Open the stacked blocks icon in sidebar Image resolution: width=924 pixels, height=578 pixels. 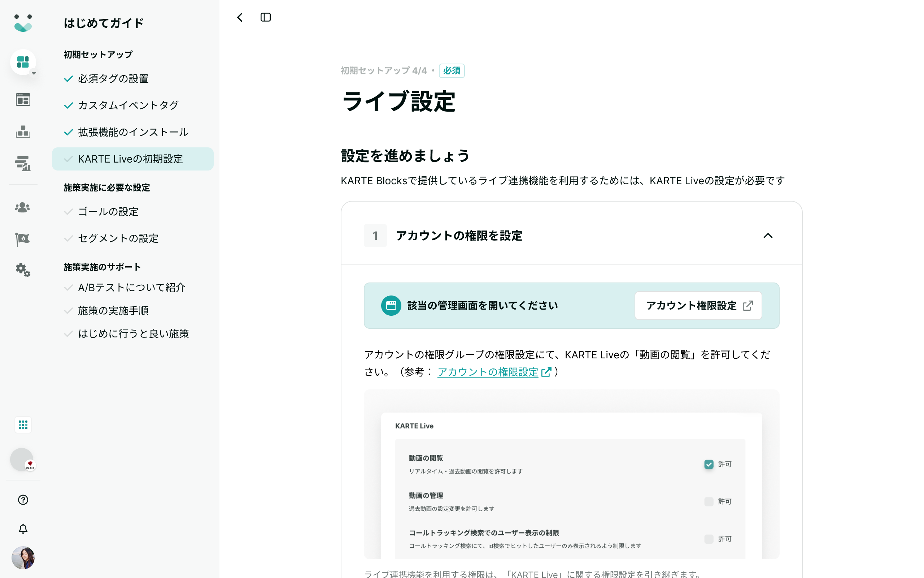coord(23,131)
